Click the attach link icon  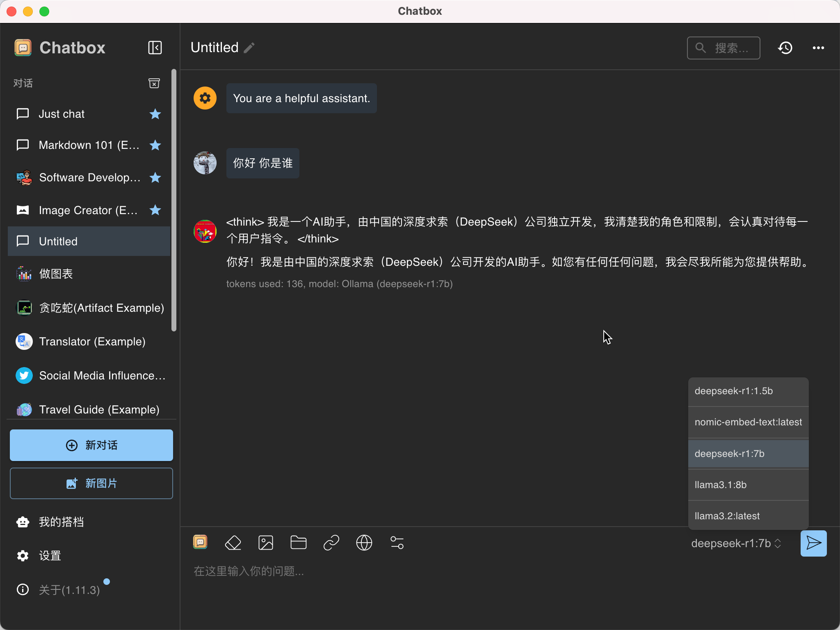point(331,543)
